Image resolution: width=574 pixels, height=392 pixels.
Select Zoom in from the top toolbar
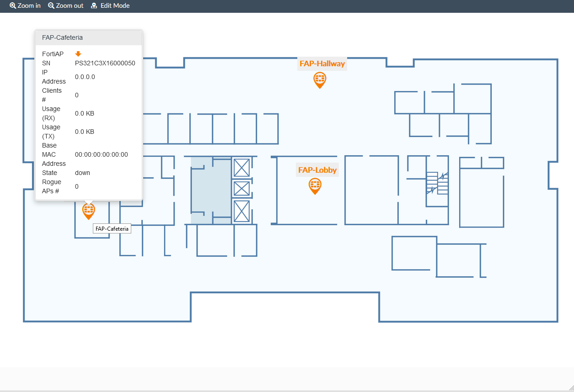[25, 5]
